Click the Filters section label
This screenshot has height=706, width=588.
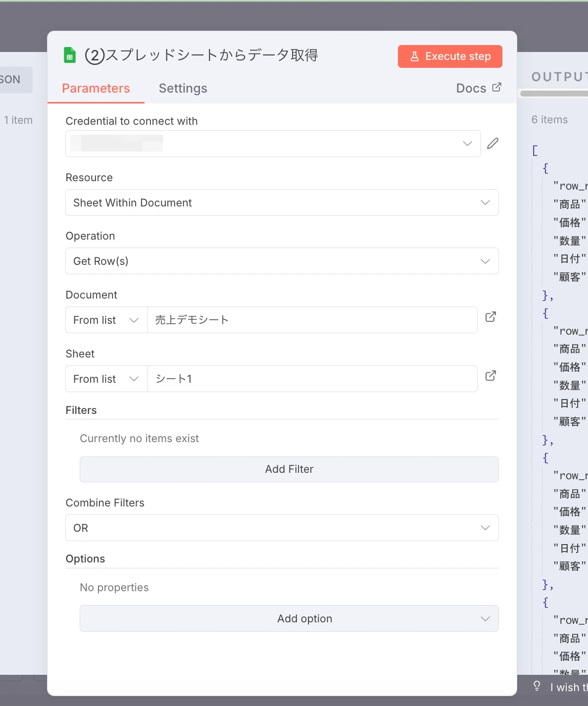[x=81, y=410]
